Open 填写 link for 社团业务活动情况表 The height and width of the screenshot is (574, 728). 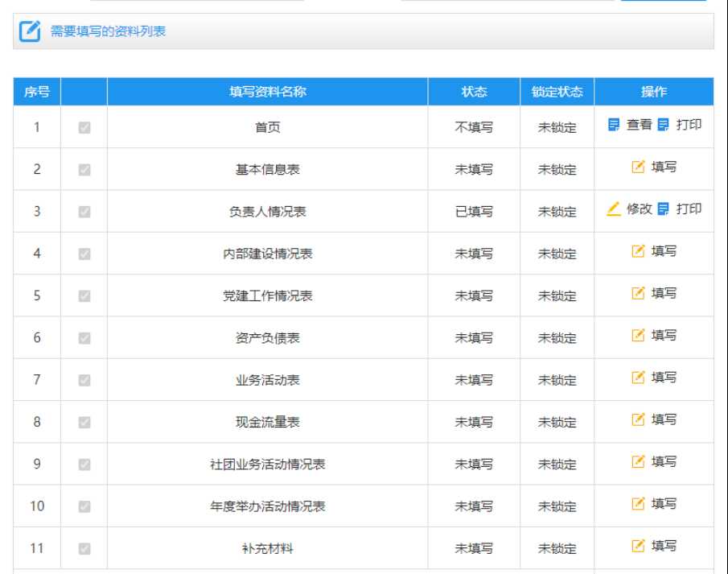[664, 461]
